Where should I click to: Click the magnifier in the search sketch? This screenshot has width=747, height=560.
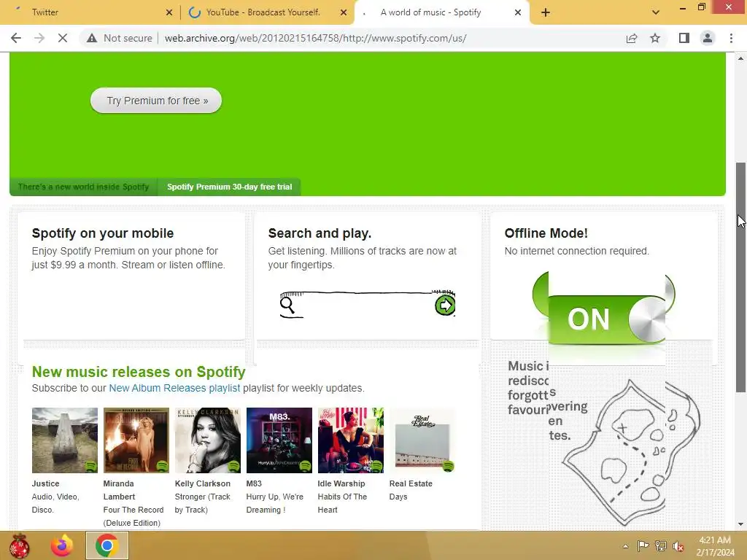tap(287, 305)
